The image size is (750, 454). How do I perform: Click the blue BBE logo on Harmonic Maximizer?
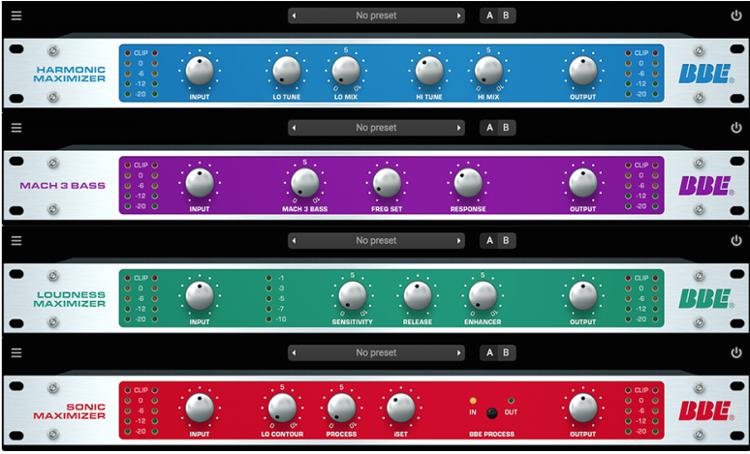tap(706, 74)
